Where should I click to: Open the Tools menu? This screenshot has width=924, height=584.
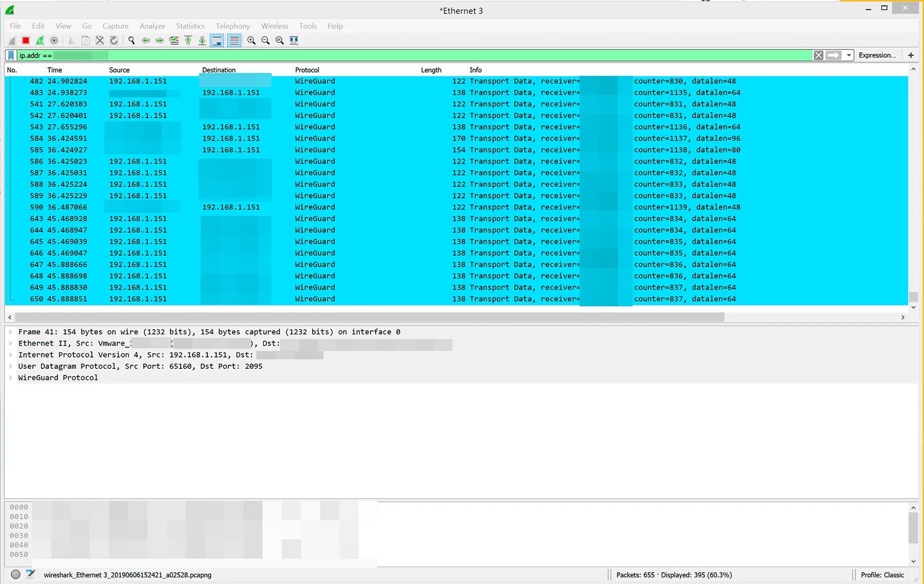(308, 26)
